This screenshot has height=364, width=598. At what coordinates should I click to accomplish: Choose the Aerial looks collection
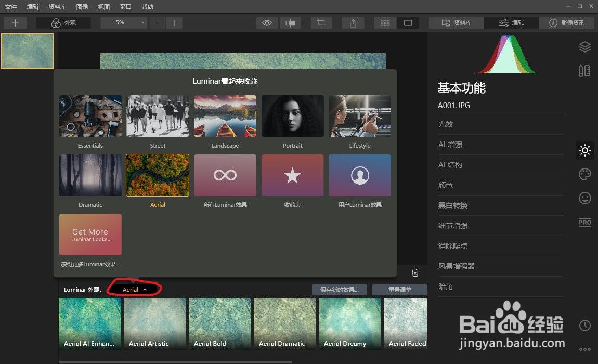(x=158, y=175)
